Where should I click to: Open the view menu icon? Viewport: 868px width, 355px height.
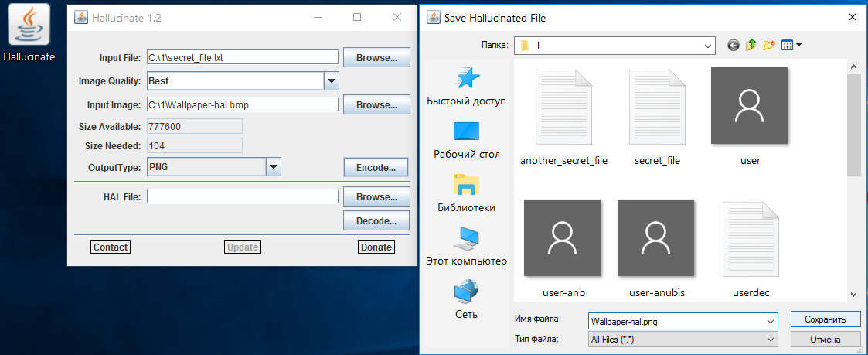point(791,46)
